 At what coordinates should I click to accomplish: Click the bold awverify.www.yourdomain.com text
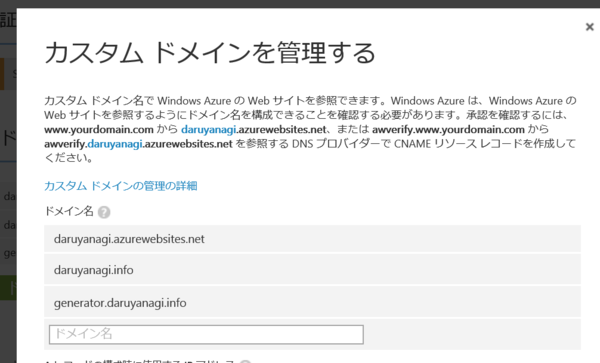(448, 130)
